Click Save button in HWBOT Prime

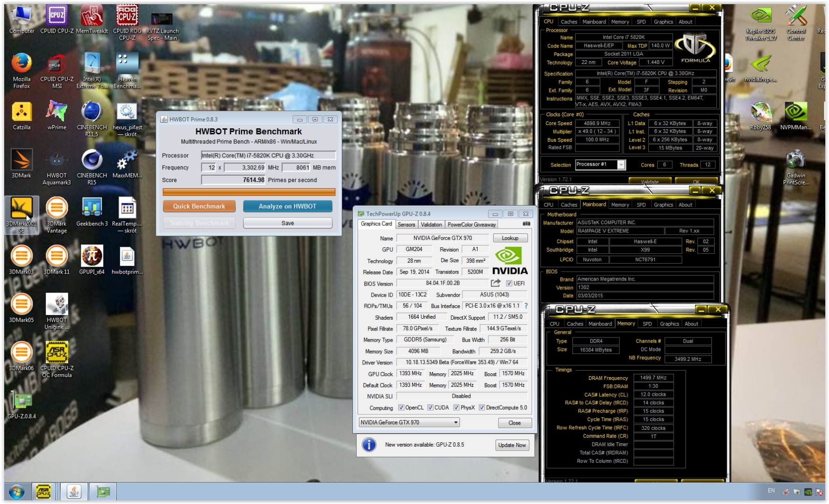[288, 223]
